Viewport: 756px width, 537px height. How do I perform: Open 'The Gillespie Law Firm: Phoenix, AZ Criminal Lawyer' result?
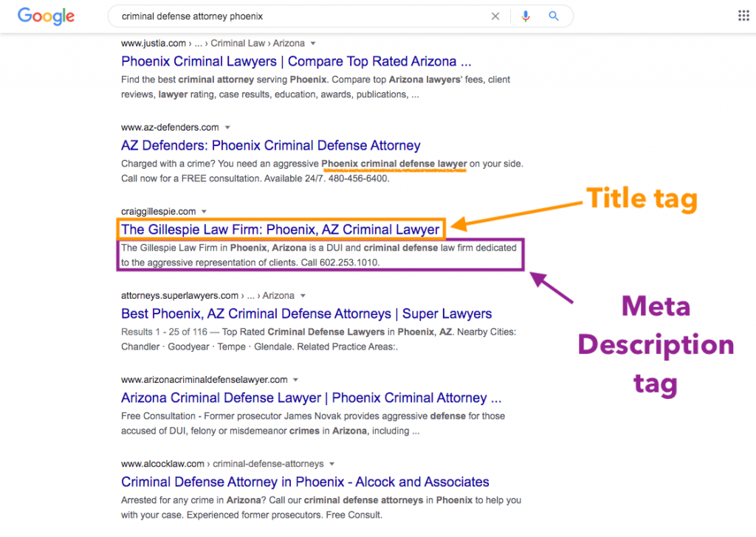[x=280, y=229]
